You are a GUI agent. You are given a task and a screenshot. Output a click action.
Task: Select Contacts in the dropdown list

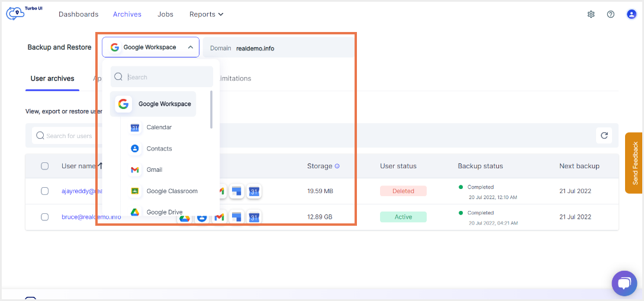[x=159, y=149]
